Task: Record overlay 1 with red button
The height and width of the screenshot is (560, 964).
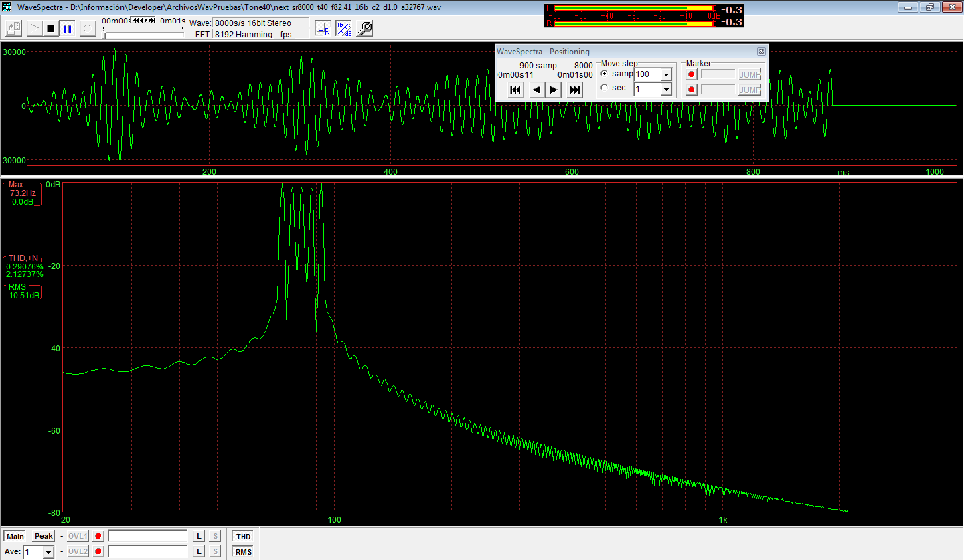Action: pyautogui.click(x=99, y=536)
